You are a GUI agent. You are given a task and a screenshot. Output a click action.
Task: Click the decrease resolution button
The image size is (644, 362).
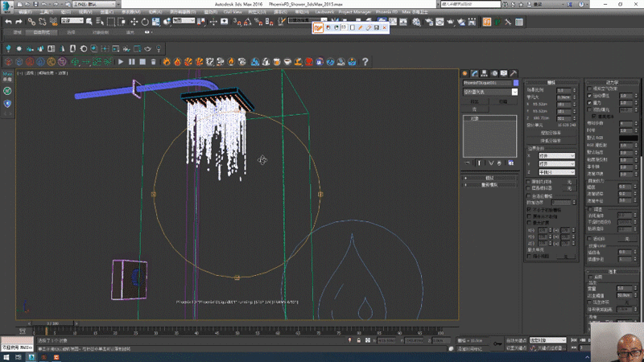pyautogui.click(x=551, y=141)
